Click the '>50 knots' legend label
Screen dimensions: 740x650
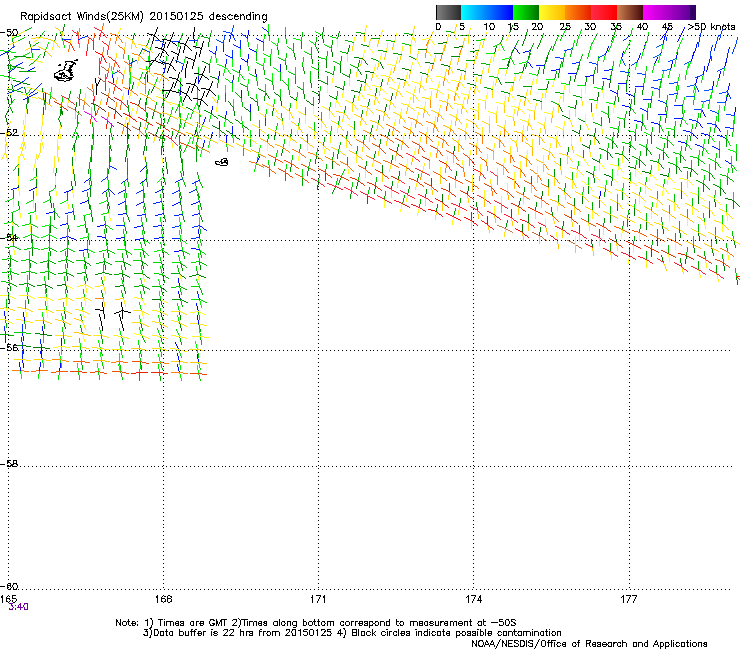pos(711,27)
